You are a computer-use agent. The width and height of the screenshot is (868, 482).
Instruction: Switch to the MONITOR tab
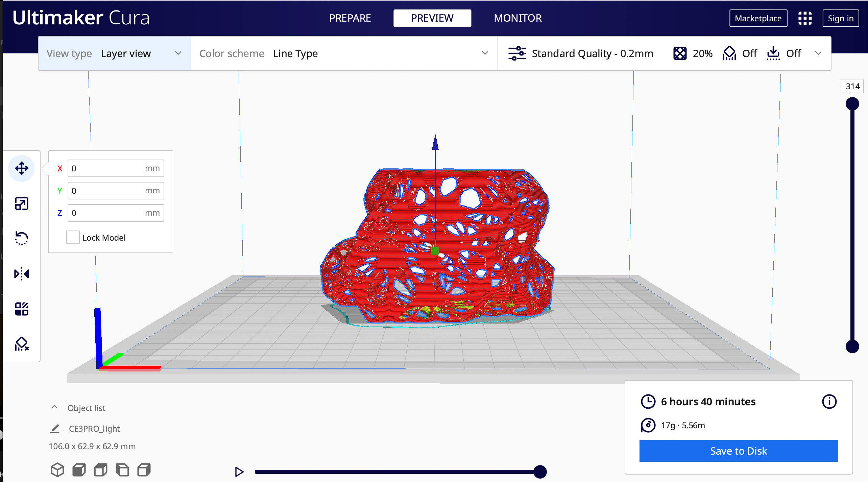click(x=517, y=18)
